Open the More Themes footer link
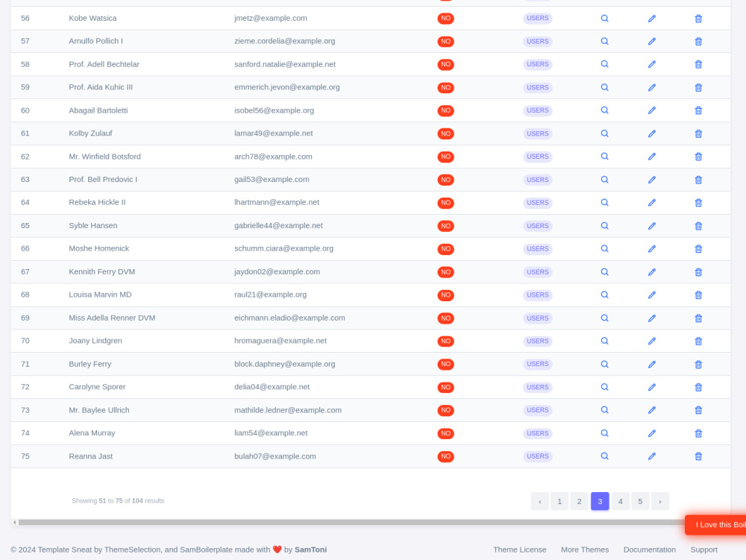The width and height of the screenshot is (746, 560). click(585, 550)
